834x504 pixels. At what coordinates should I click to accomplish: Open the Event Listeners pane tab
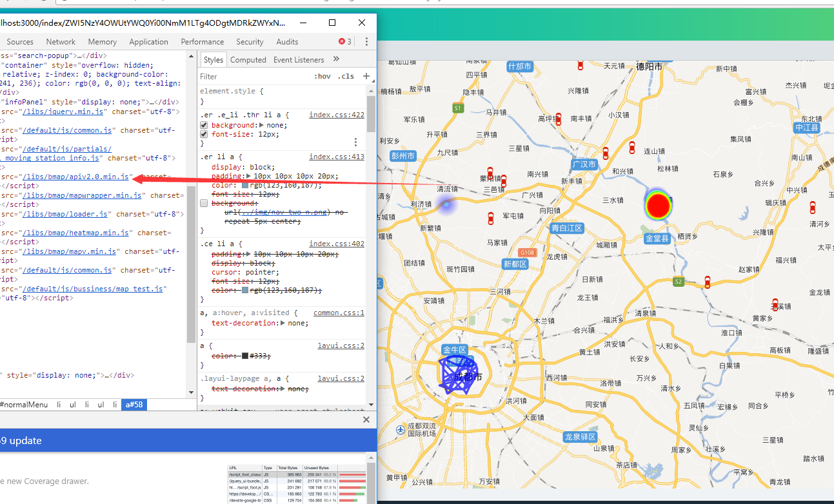299,59
